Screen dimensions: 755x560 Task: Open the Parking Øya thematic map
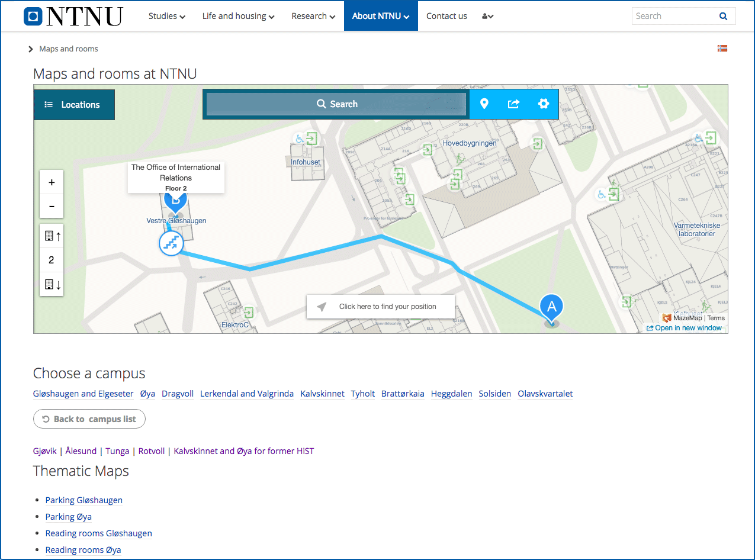click(69, 517)
